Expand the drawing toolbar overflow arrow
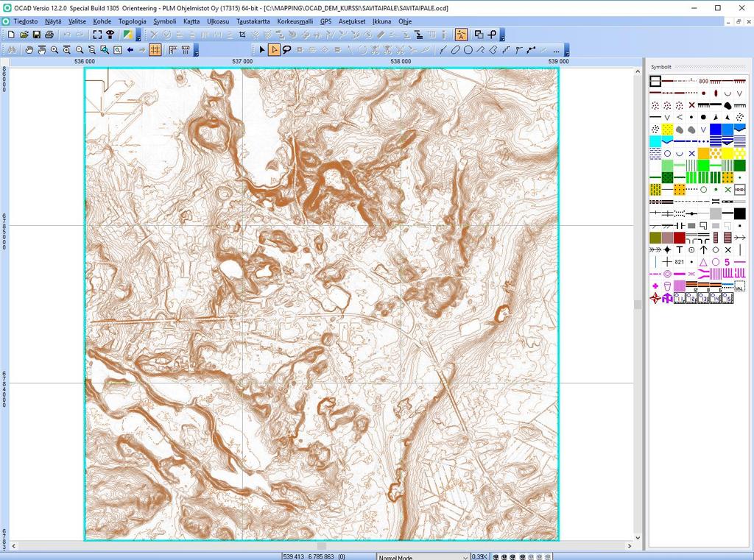The height and width of the screenshot is (560, 754). (x=567, y=51)
